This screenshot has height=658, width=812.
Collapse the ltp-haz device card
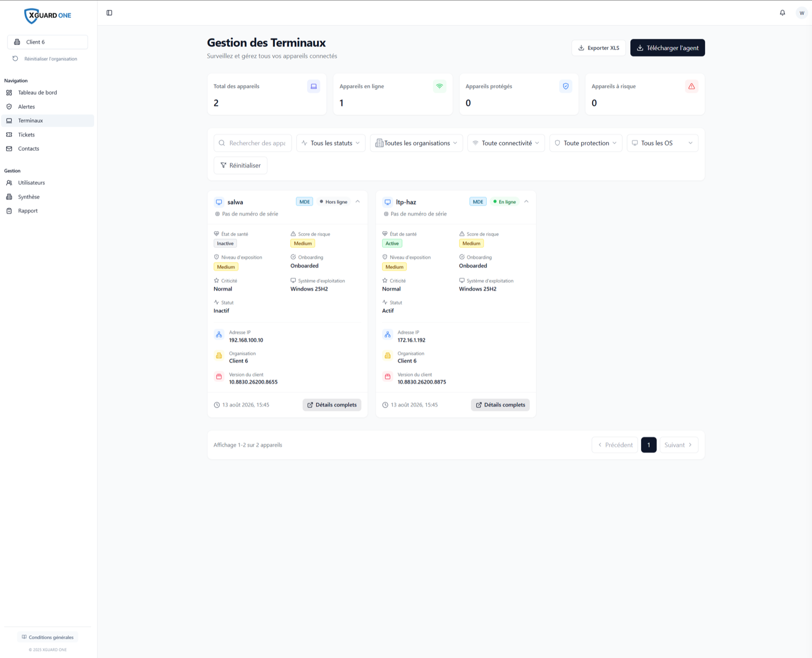pyautogui.click(x=526, y=202)
